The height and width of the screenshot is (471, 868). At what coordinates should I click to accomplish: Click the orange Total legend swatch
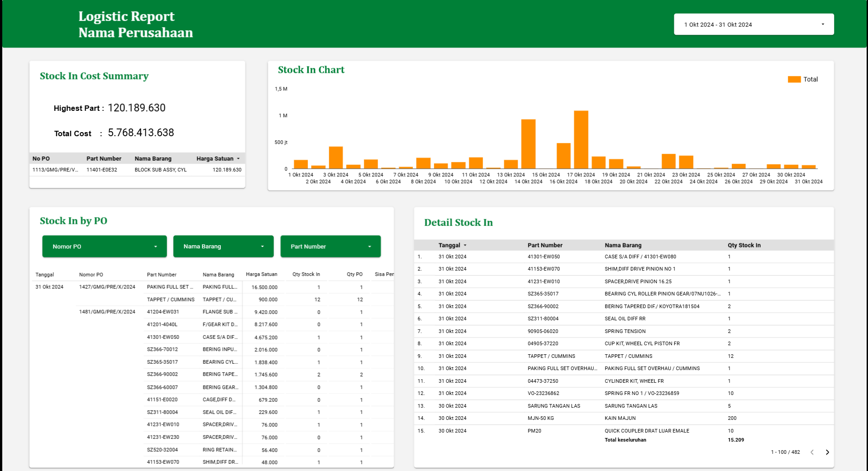[x=794, y=79]
